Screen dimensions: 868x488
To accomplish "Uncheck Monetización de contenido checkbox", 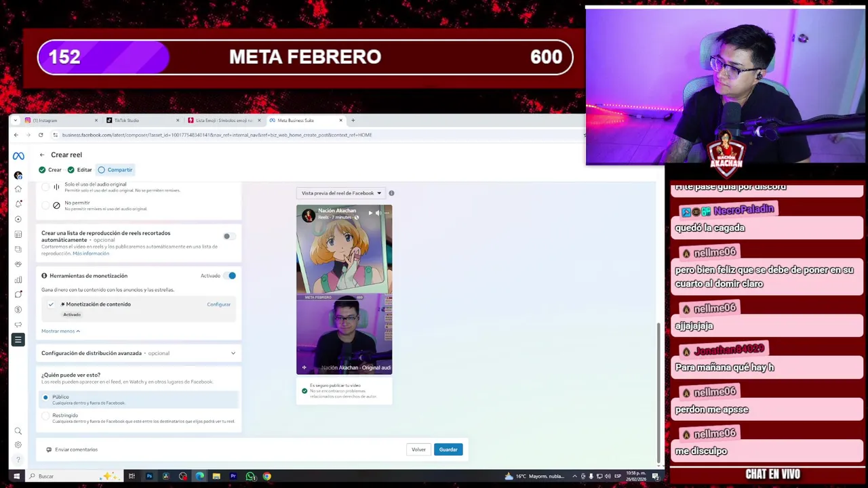I will pos(51,304).
